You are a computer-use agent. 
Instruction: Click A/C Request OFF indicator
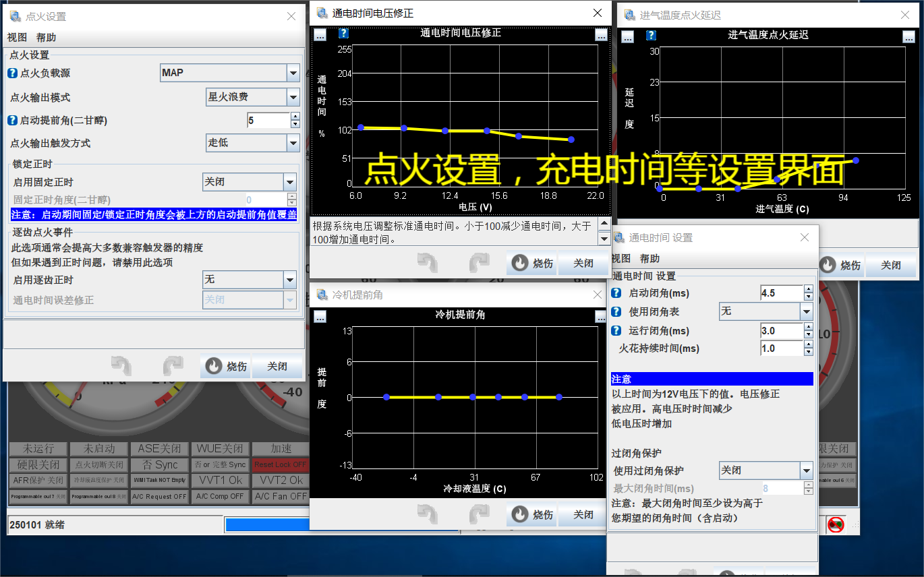tap(160, 497)
